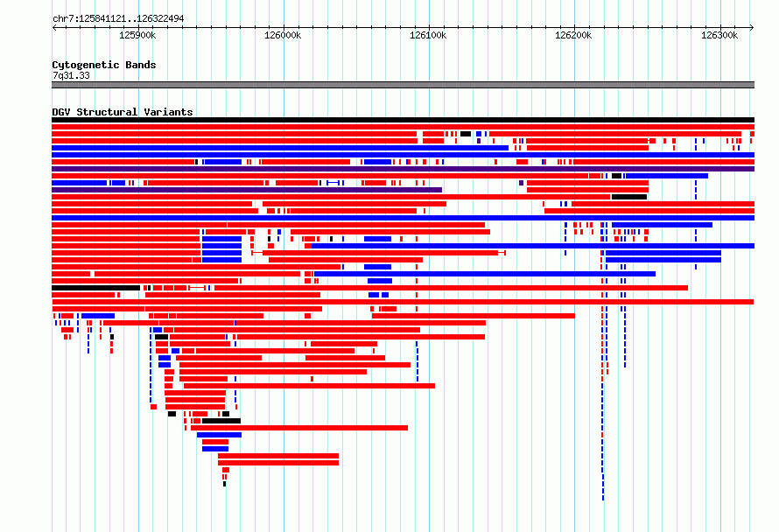Click the red line-connected feature beside long black bar
Screen dimensions: 779x532
coord(197,288)
